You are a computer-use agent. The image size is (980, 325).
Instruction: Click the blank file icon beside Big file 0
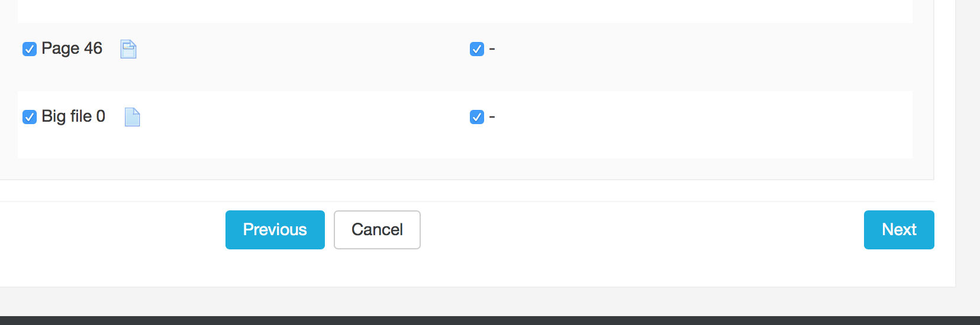tap(133, 117)
